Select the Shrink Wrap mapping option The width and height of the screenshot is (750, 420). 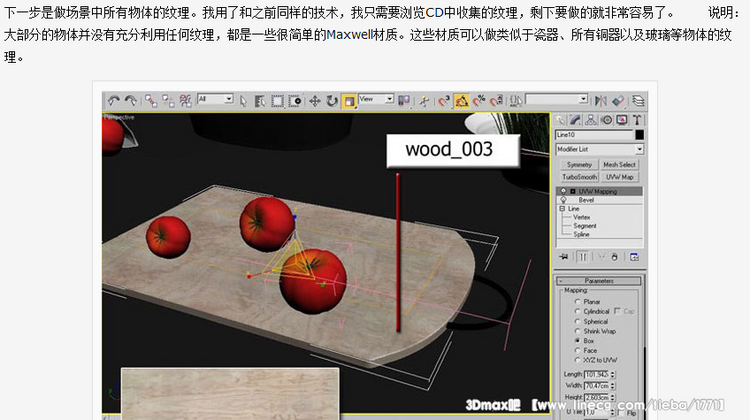595,331
